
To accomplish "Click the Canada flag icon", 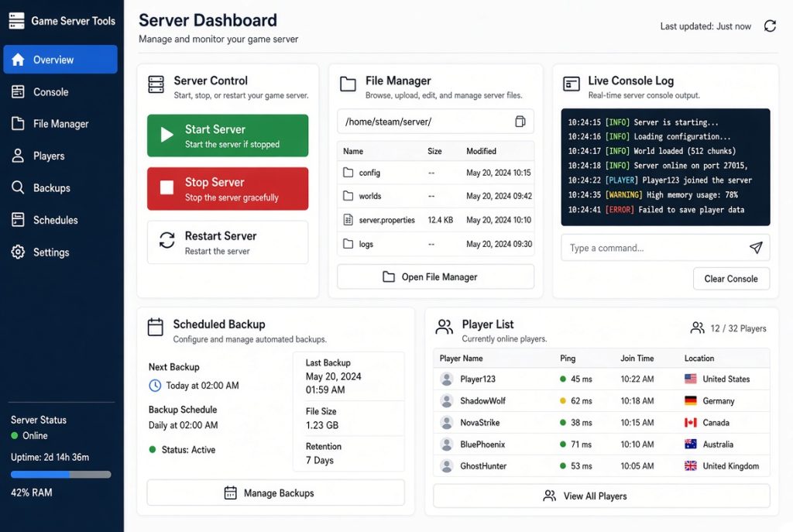I will coord(690,422).
